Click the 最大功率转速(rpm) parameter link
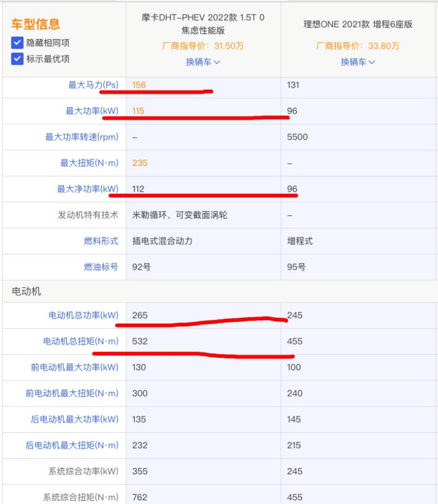The height and width of the screenshot is (504, 438). click(82, 137)
